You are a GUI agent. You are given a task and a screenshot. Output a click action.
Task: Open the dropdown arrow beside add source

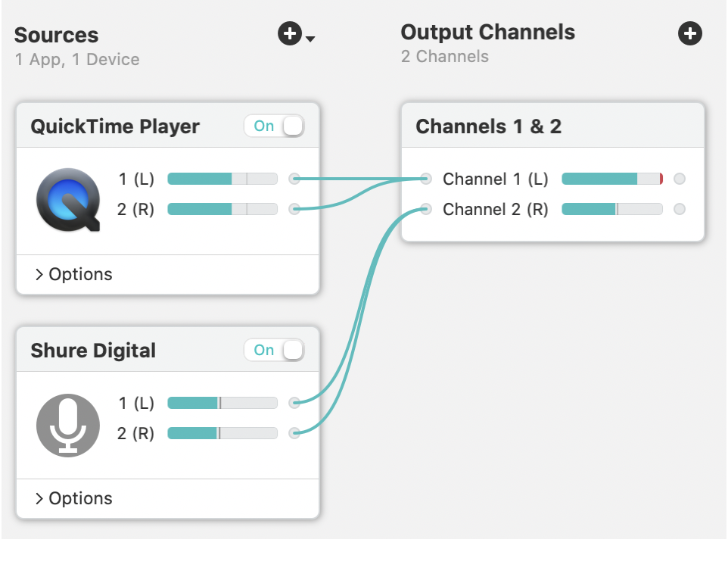[310, 39]
